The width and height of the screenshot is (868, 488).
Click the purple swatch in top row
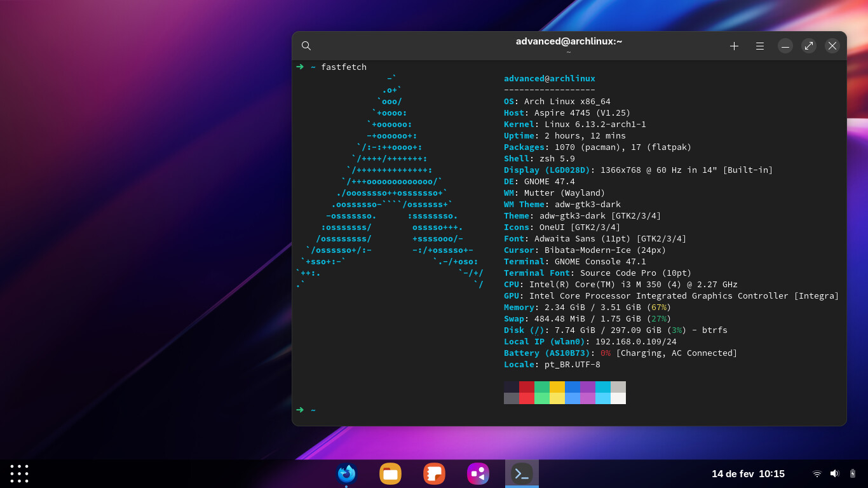[588, 387]
